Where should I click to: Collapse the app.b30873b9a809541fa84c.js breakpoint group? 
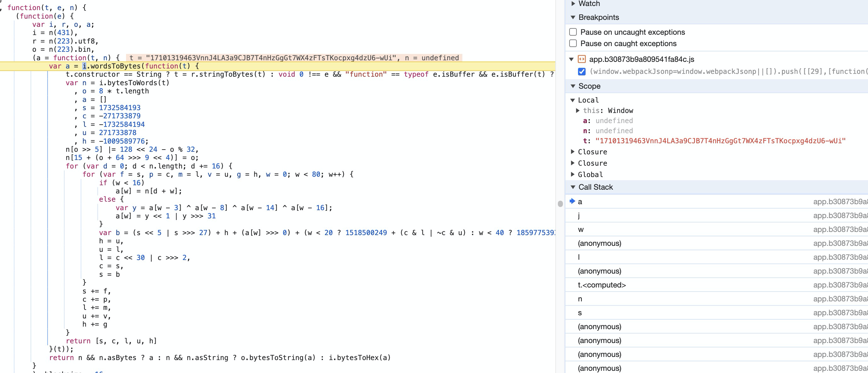click(571, 59)
